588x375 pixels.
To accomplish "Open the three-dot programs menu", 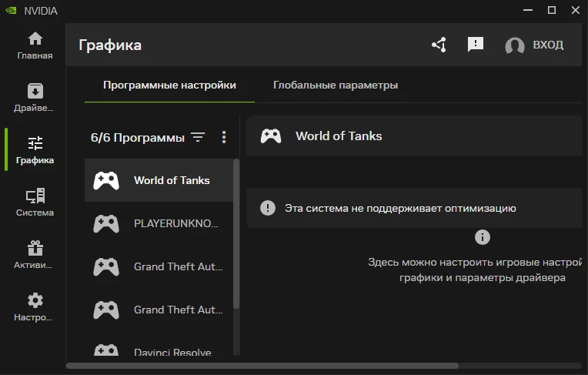I will click(224, 137).
